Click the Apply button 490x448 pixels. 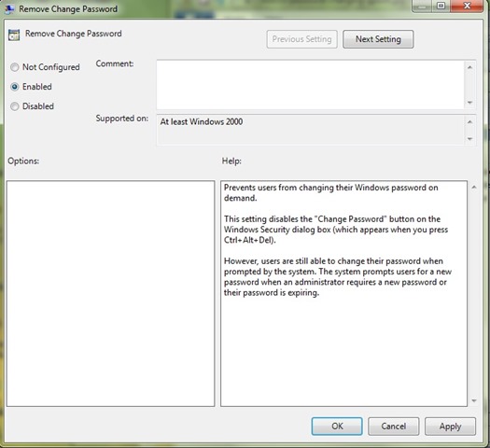(450, 427)
